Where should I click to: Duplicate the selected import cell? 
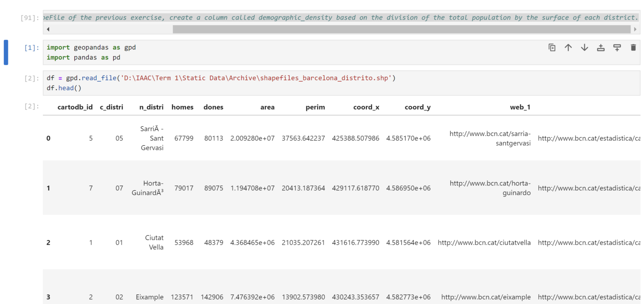pyautogui.click(x=552, y=48)
